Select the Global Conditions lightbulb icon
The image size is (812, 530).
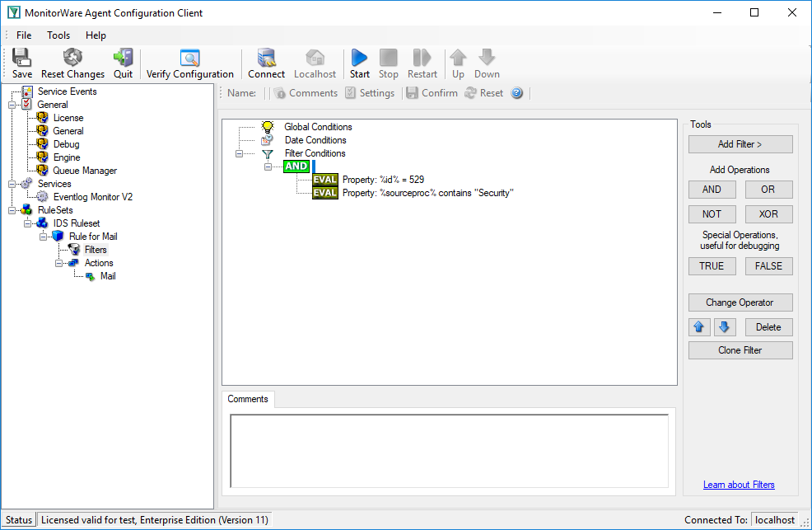pos(267,126)
